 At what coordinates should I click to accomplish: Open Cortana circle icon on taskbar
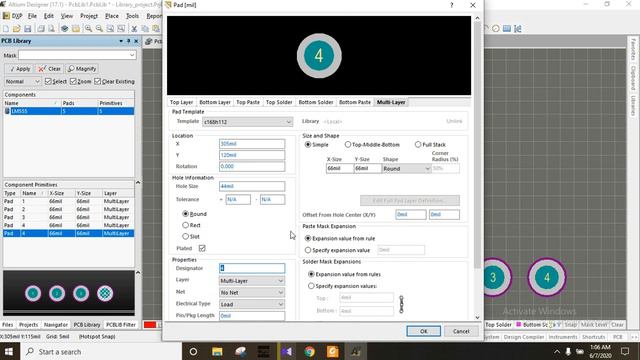click(193, 351)
